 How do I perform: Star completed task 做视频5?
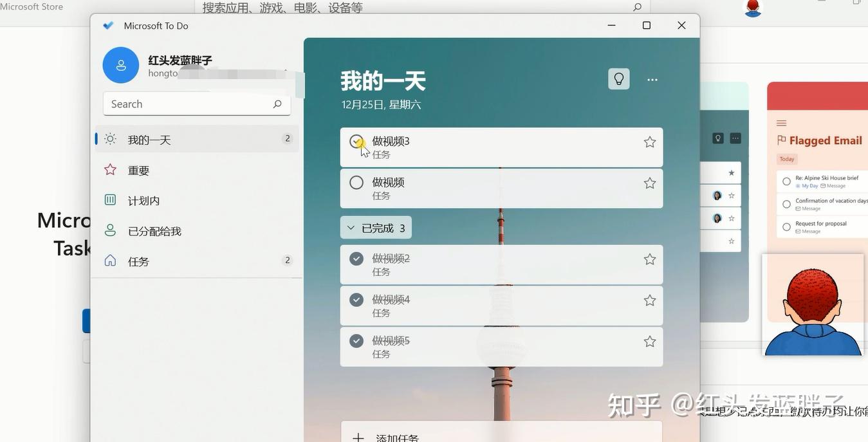[x=650, y=342]
